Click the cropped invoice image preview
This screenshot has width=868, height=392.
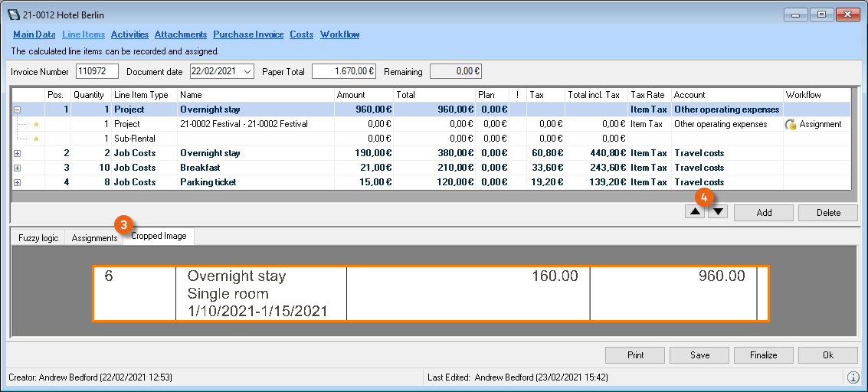point(431,293)
